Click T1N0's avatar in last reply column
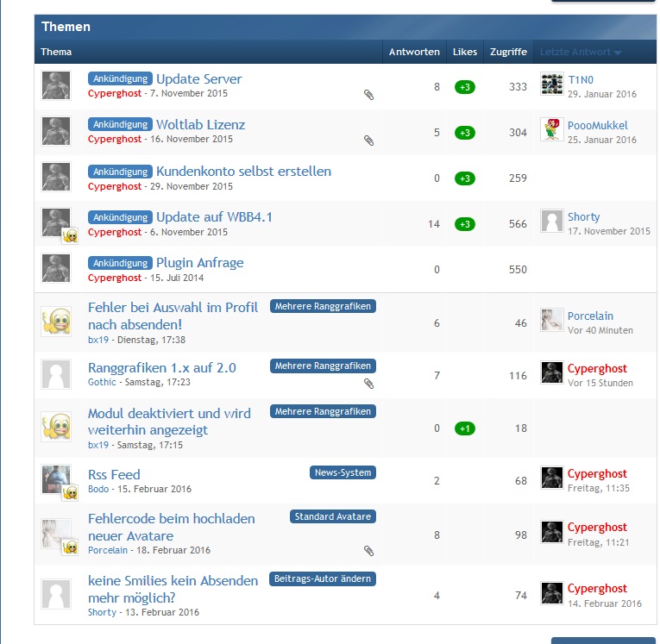 551,84
